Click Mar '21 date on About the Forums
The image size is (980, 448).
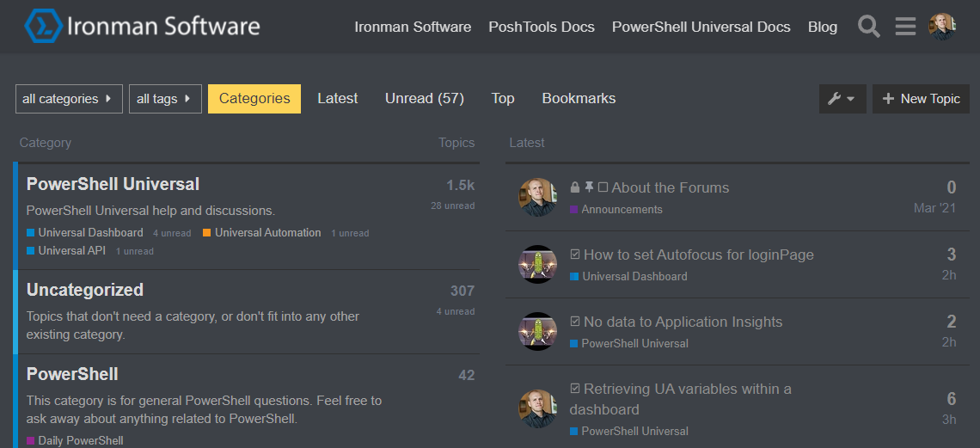934,208
